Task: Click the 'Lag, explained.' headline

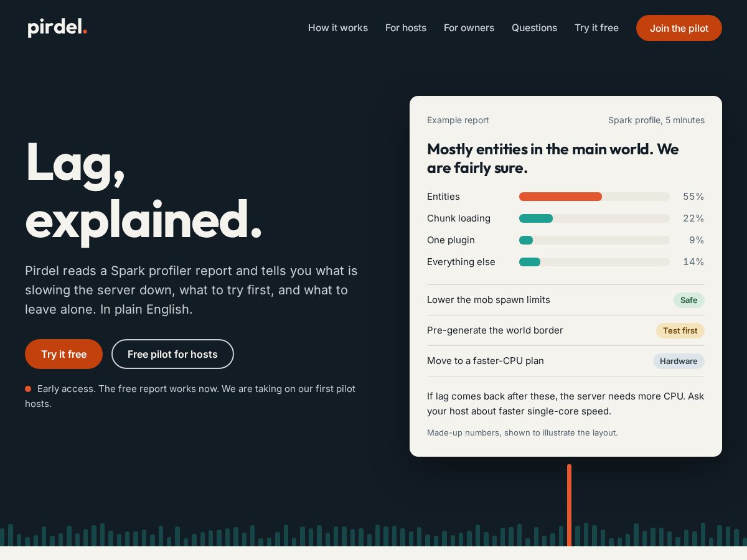Action: pyautogui.click(x=143, y=190)
